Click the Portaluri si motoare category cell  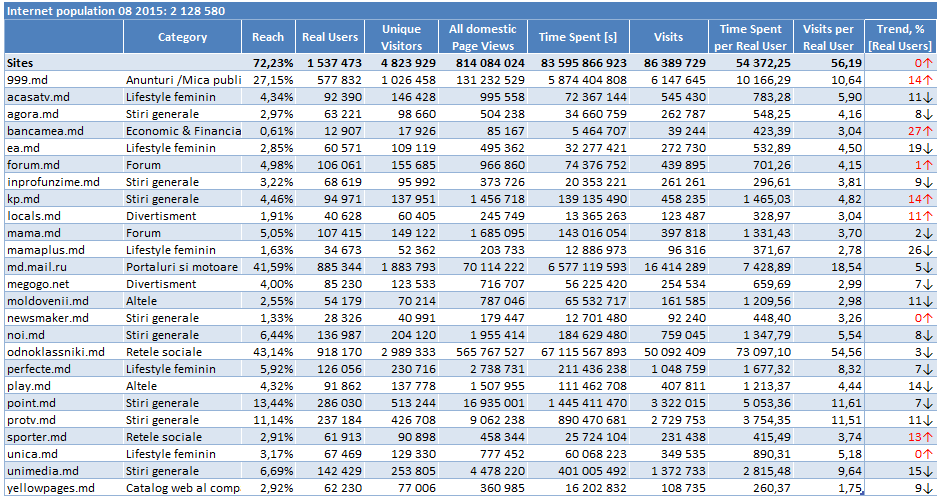pos(183,267)
